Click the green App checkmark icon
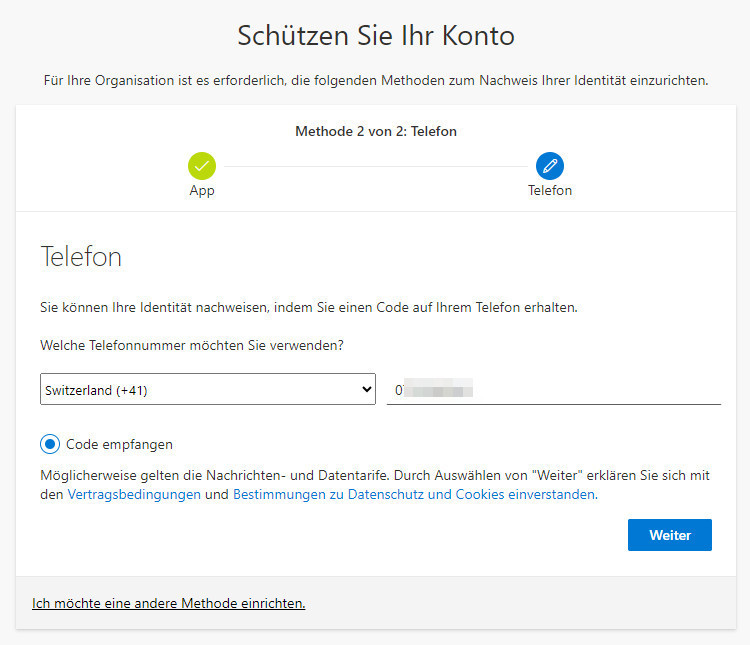 pos(202,165)
